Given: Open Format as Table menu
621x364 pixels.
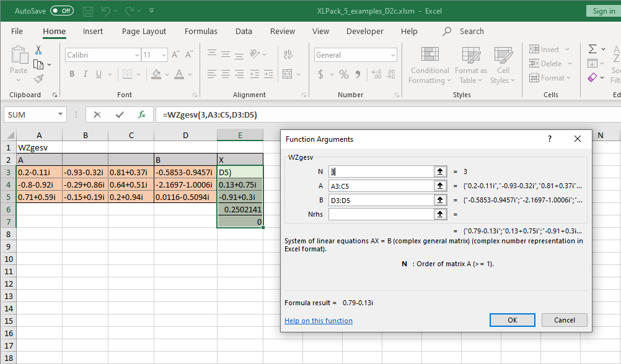Looking at the screenshot, I should tap(471, 65).
